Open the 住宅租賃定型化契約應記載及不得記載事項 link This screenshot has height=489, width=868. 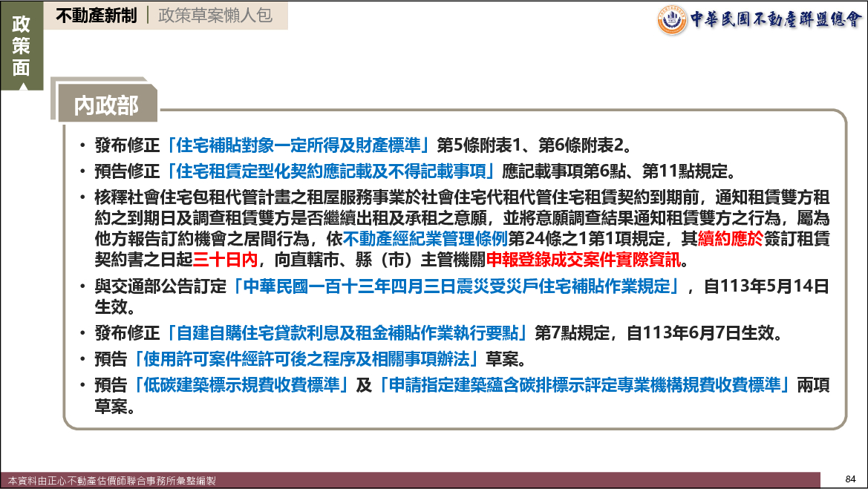point(331,172)
